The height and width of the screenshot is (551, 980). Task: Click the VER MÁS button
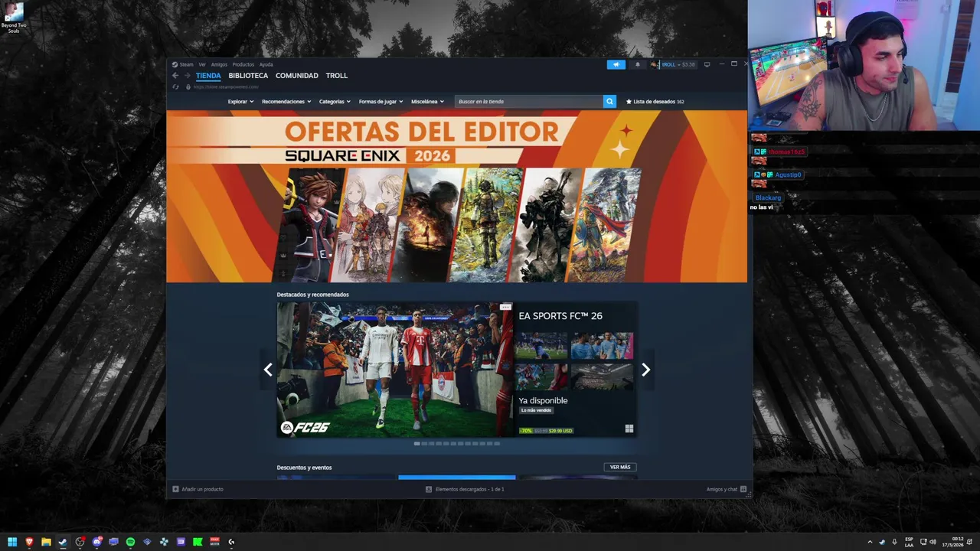(x=620, y=467)
